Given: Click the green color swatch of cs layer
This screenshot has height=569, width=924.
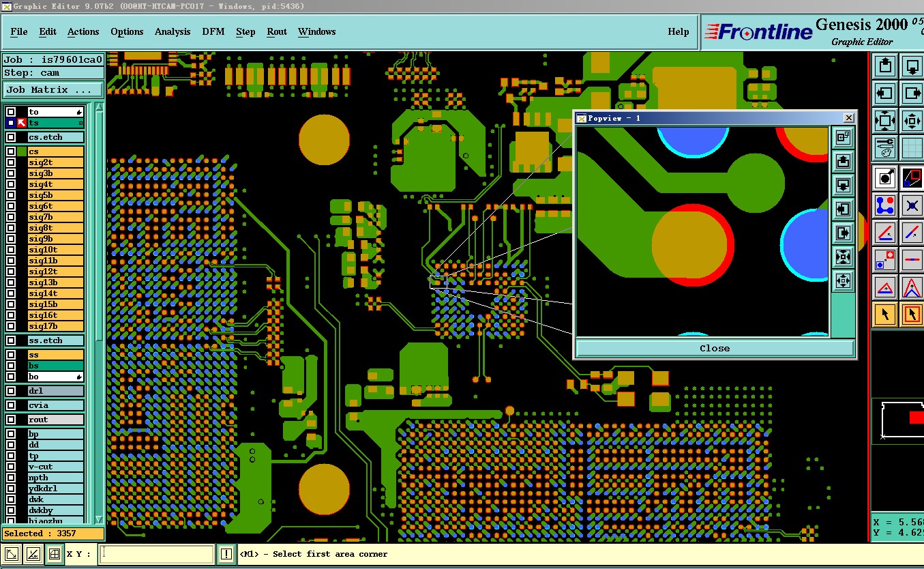Looking at the screenshot, I should click(x=22, y=151).
